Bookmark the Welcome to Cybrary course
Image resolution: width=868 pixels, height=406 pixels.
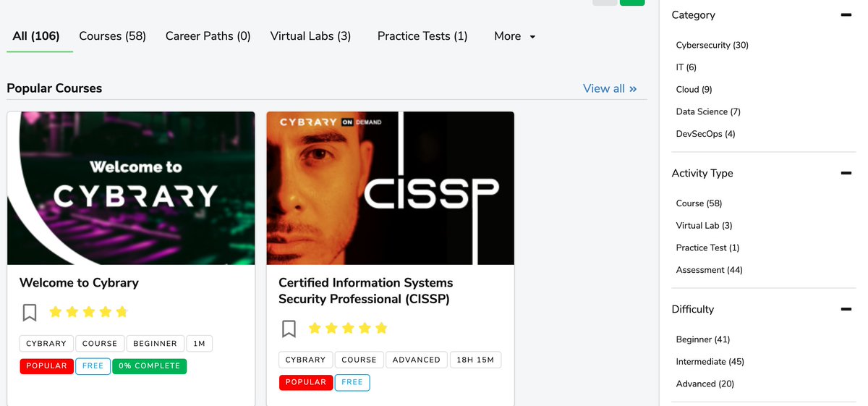tap(30, 313)
